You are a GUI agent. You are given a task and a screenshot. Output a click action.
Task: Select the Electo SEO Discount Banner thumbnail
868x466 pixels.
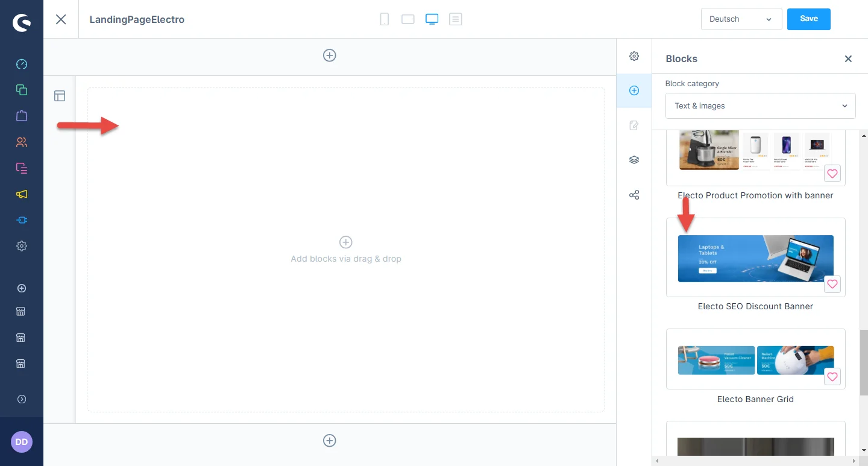point(755,258)
